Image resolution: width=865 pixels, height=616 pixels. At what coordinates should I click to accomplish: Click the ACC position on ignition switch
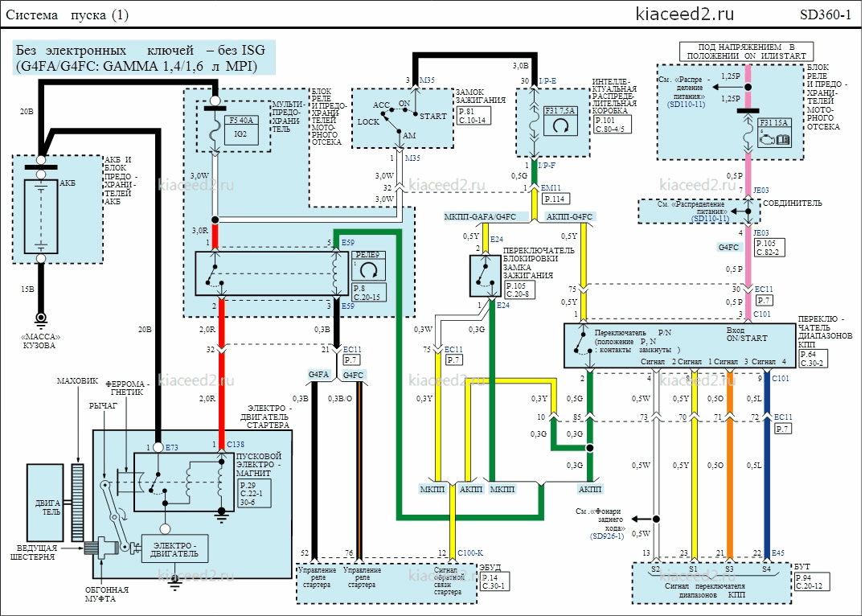(381, 105)
